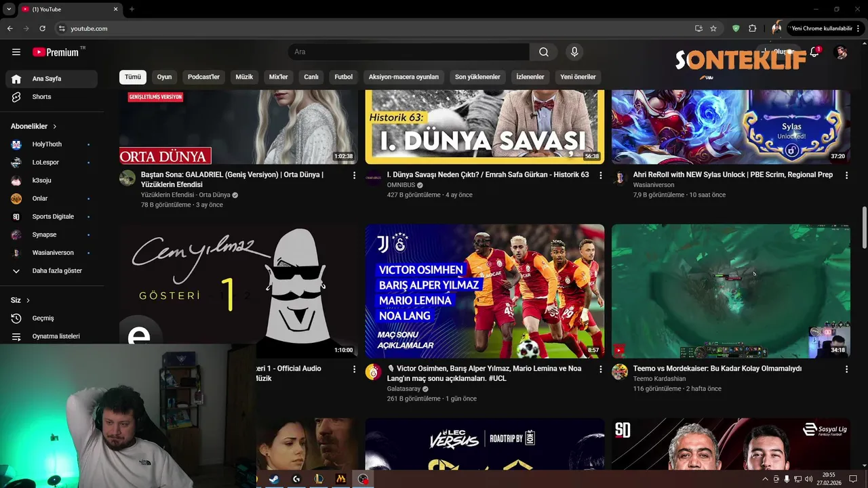
Task: Click OMNIBUS channel avatar
Action: 374,178
